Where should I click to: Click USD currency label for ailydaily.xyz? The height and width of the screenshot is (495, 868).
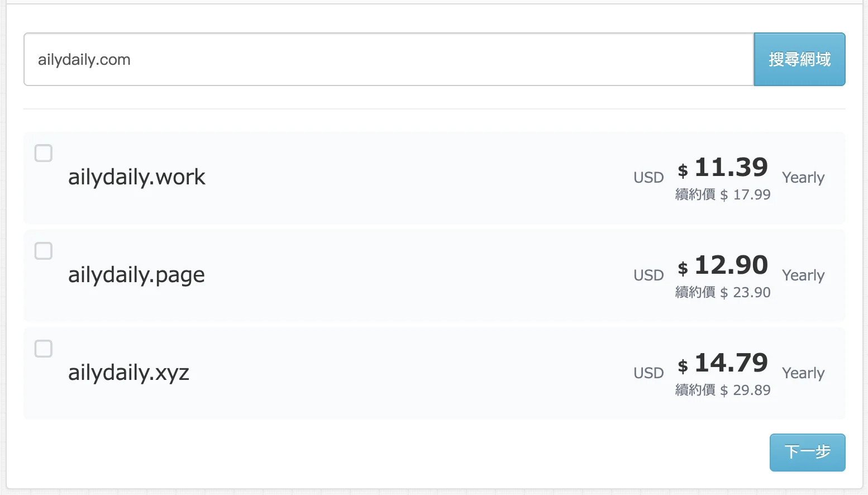[x=648, y=373]
